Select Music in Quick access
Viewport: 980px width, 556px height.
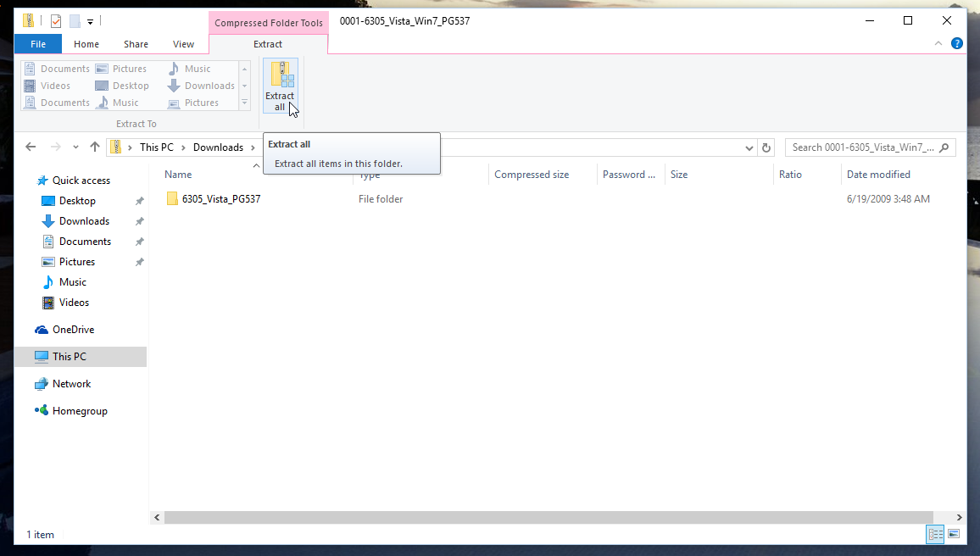click(72, 282)
